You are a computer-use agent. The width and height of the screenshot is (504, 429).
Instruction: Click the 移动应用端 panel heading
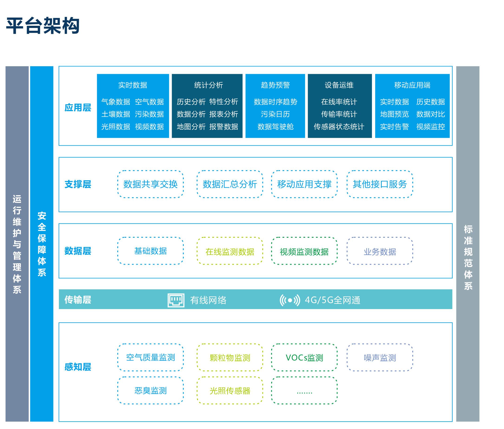tap(412, 85)
